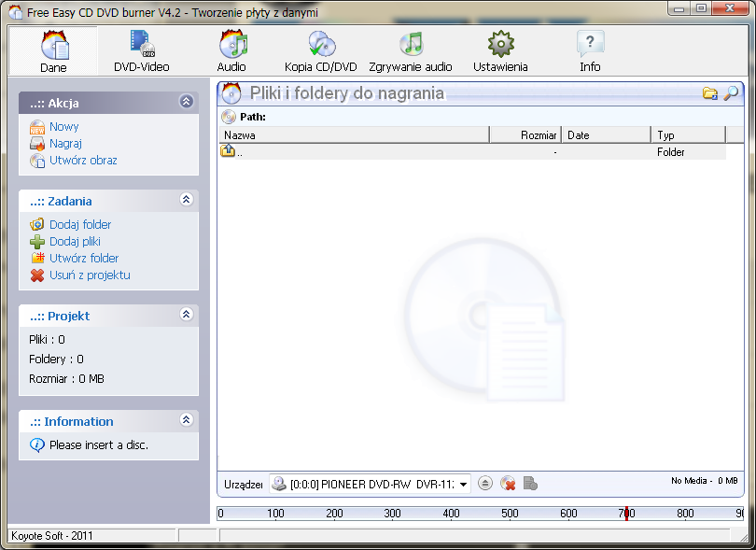The image size is (756, 550).
Task: Open the Urządzenie drive dropdown
Action: [x=463, y=484]
